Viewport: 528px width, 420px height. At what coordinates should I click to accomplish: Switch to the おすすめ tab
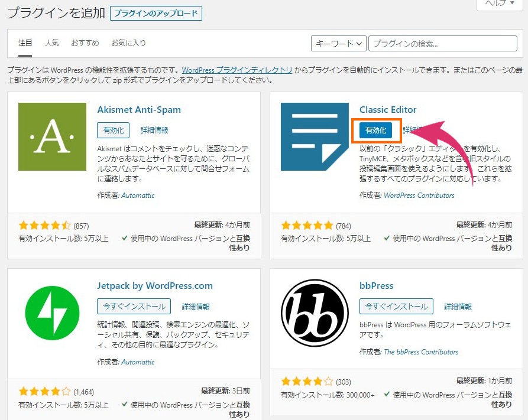[x=85, y=43]
